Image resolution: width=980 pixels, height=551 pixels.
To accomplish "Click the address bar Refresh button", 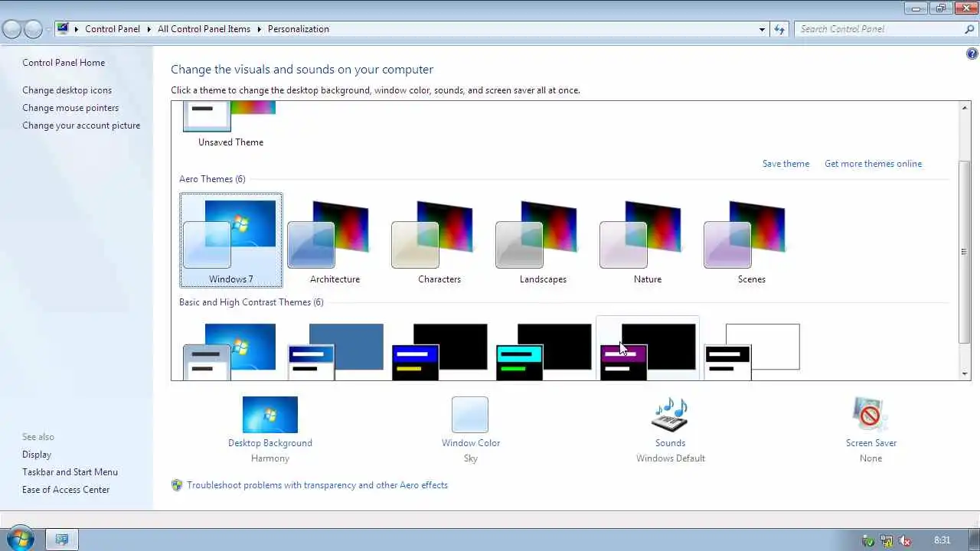I will point(779,29).
